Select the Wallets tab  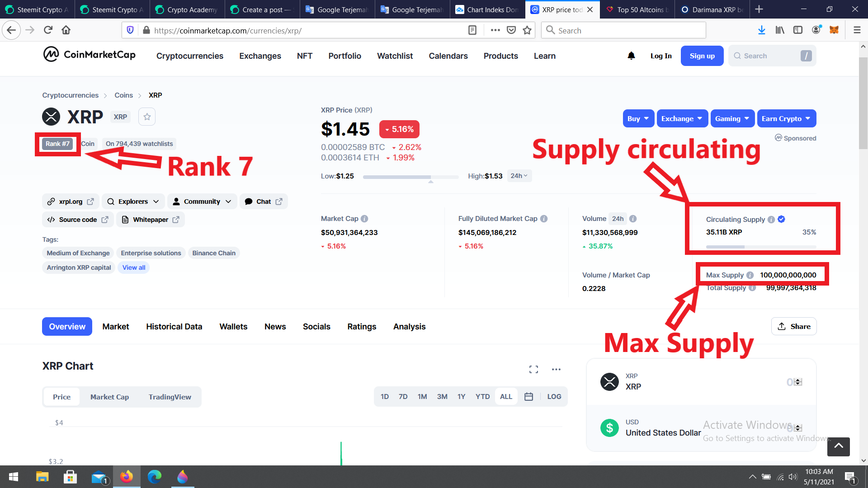coord(233,327)
